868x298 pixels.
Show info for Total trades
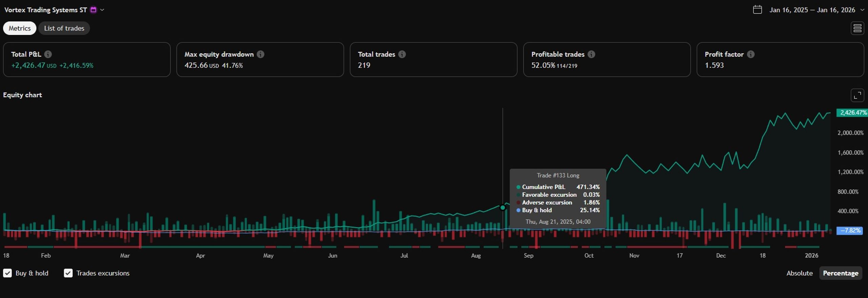click(402, 54)
